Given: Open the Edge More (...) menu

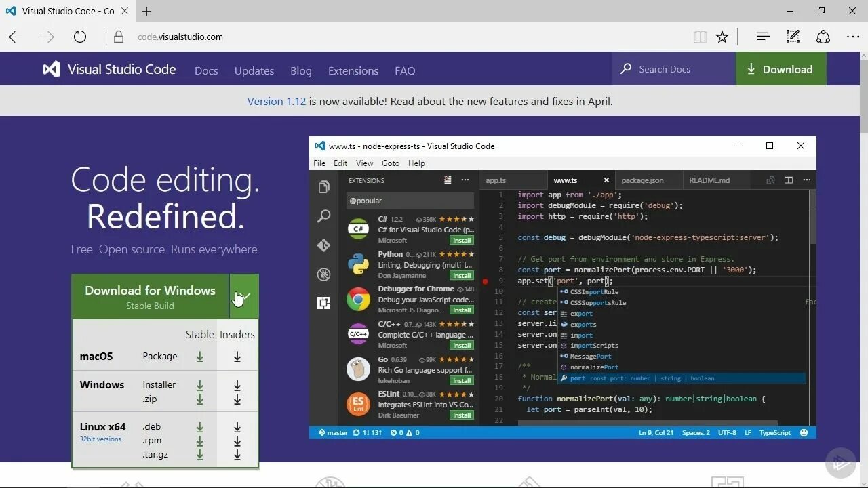Looking at the screenshot, I should click(853, 37).
